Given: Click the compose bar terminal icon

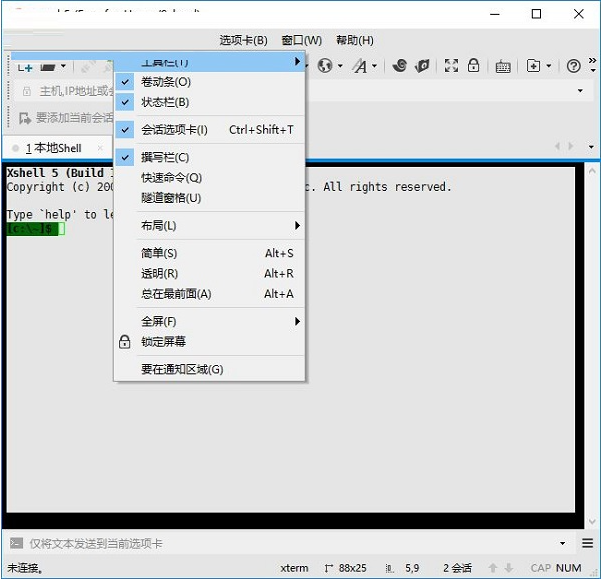Looking at the screenshot, I should click(16, 543).
